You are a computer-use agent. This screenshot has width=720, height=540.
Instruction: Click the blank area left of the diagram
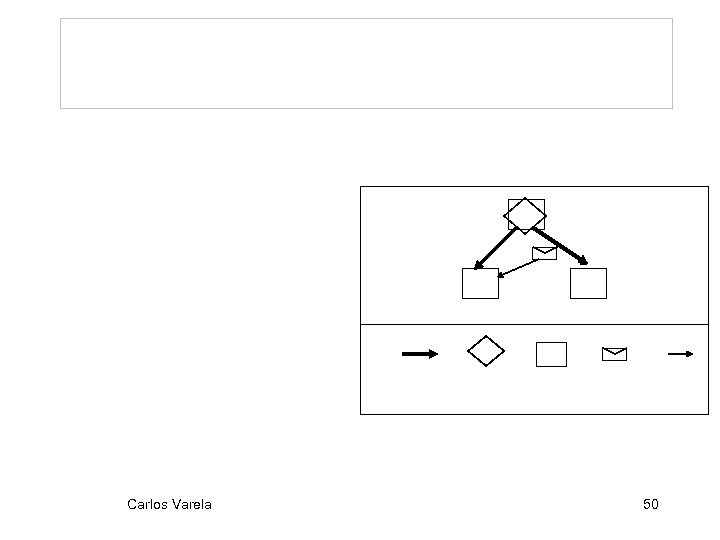click(x=200, y=300)
